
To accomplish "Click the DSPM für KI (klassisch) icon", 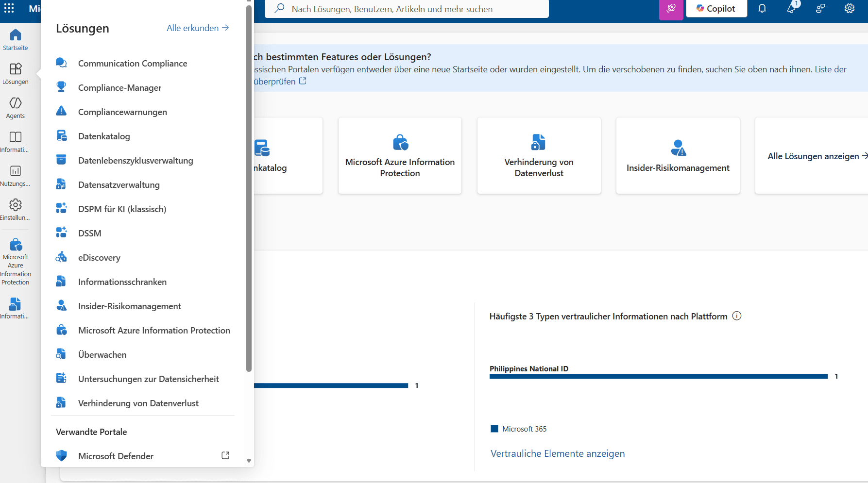I will pos(61,209).
